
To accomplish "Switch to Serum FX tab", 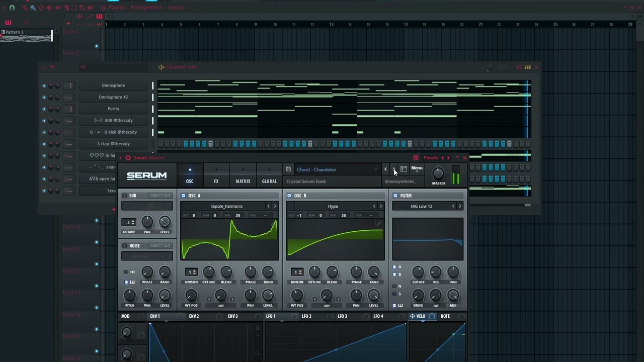I will [x=216, y=175].
